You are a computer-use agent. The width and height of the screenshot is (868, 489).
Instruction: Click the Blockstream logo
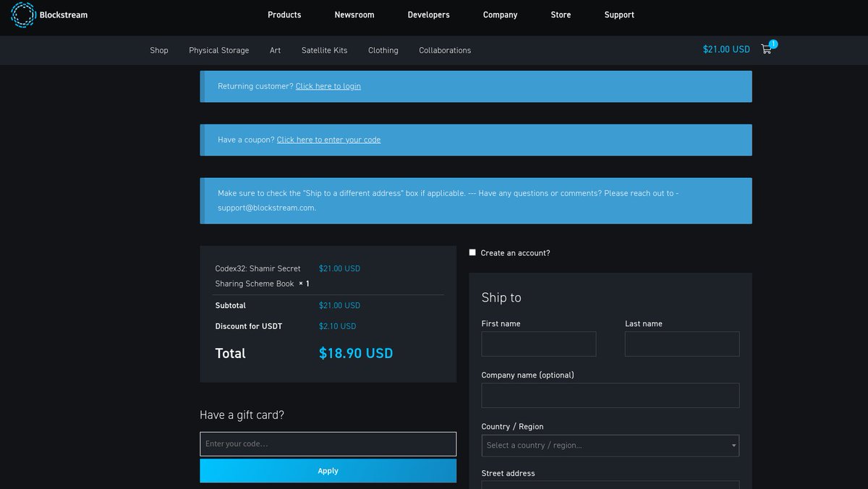coord(49,14)
